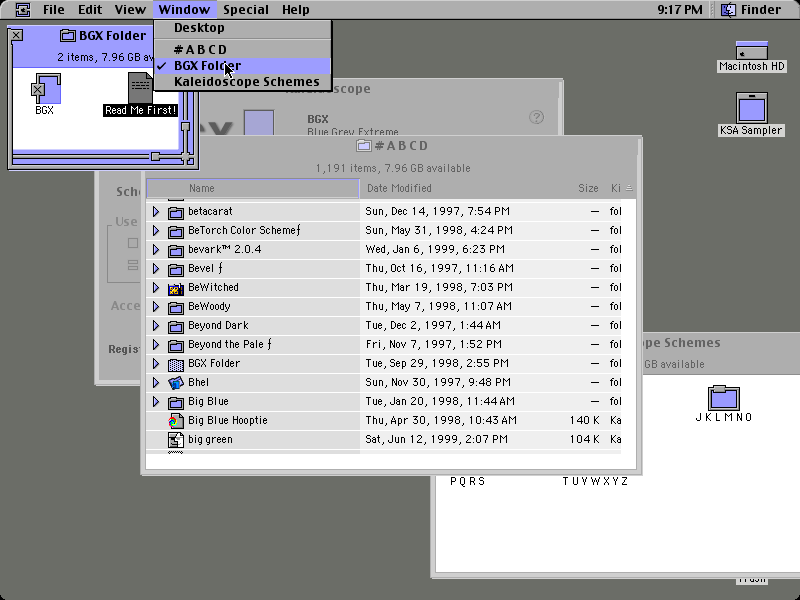Click the BeWitched custom folder icon
800x600 pixels.
pyautogui.click(x=176, y=288)
